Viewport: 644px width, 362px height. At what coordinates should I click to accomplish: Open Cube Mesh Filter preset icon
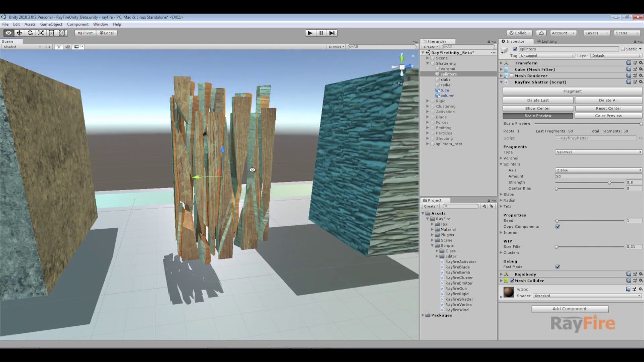pos(635,69)
